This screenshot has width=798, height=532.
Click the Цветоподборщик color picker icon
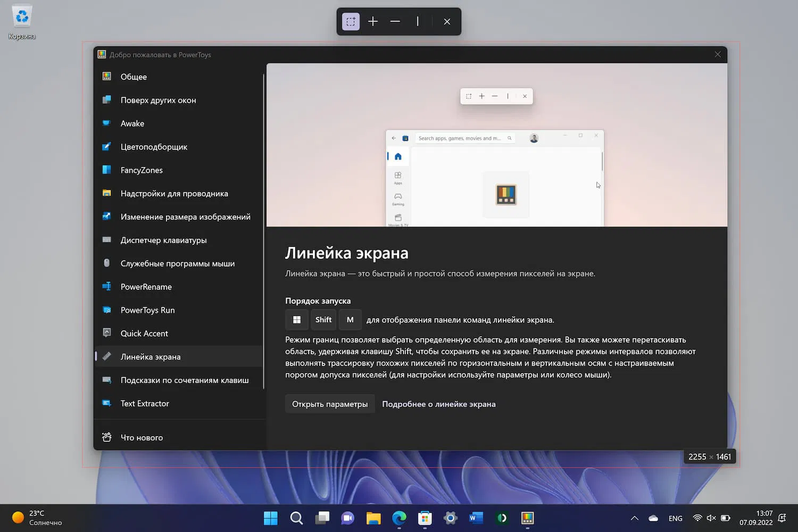[x=107, y=147]
